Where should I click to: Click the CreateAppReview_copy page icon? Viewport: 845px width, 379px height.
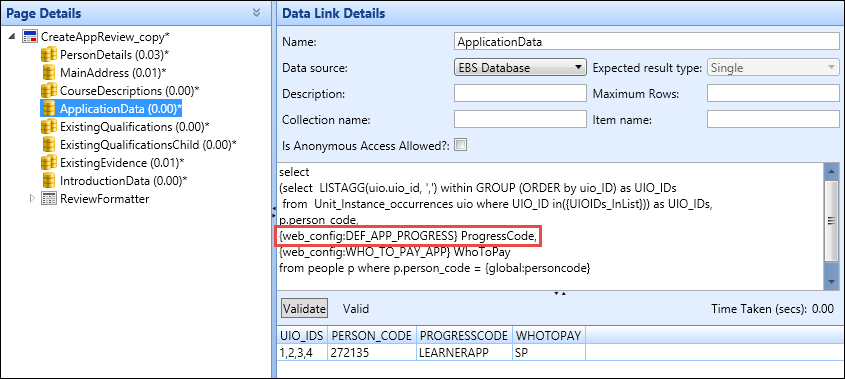click(x=30, y=37)
